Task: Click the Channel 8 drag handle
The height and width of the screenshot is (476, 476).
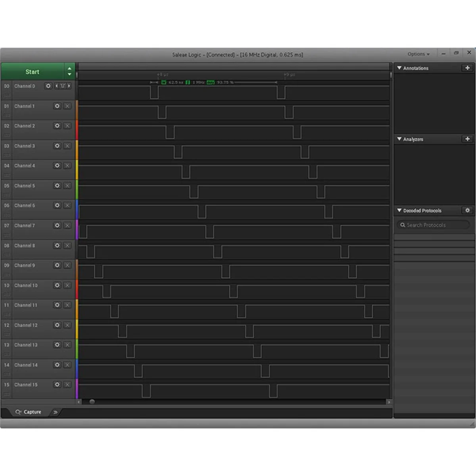Action: click(x=7, y=255)
